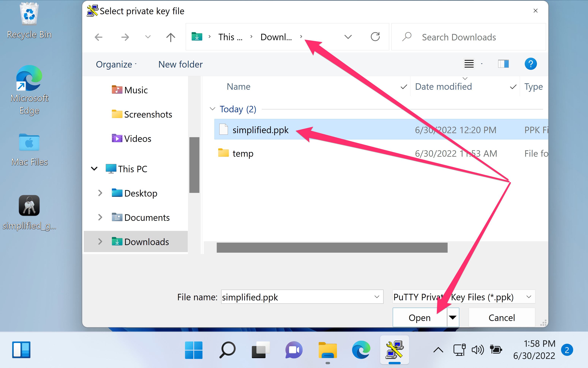Refresh the Downloads folder view
588x368 pixels.
[x=375, y=37]
